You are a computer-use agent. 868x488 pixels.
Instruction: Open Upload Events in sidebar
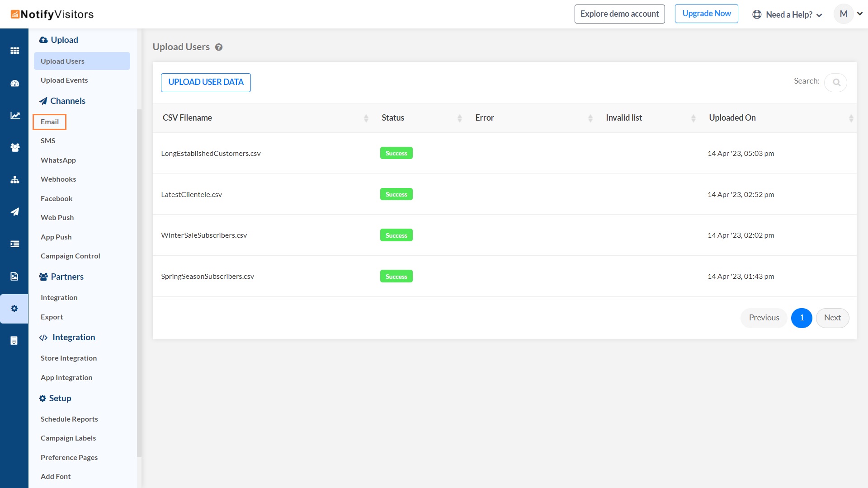pos(64,80)
